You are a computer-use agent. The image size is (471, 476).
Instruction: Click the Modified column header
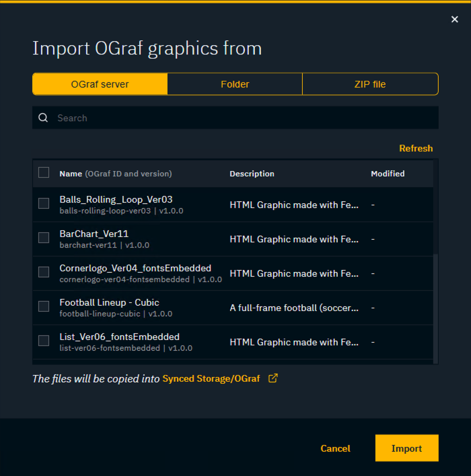[388, 174]
